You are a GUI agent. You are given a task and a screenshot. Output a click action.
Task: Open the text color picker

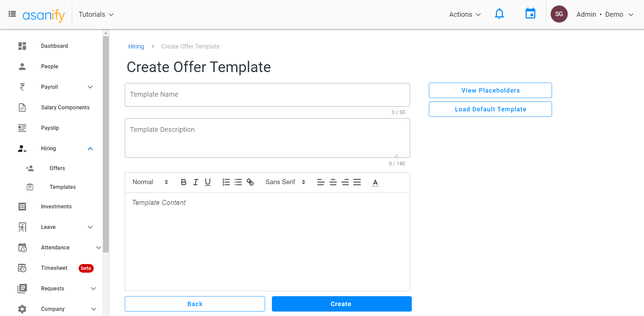(375, 182)
